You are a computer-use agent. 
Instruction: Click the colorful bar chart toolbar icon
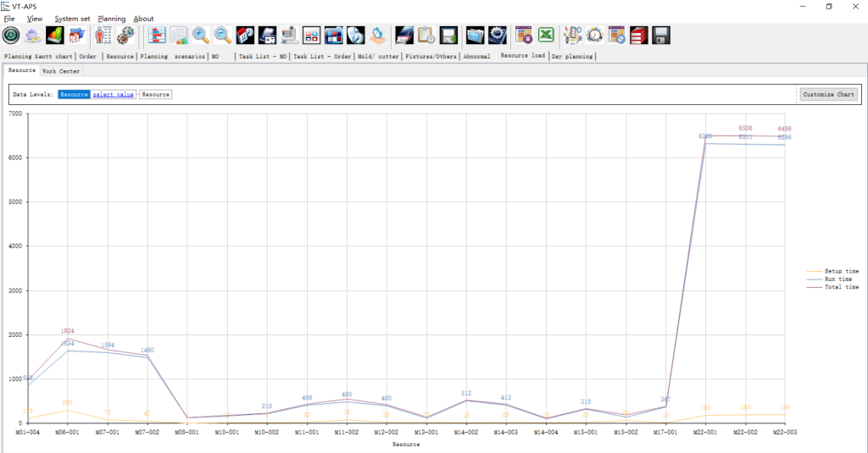click(x=54, y=36)
